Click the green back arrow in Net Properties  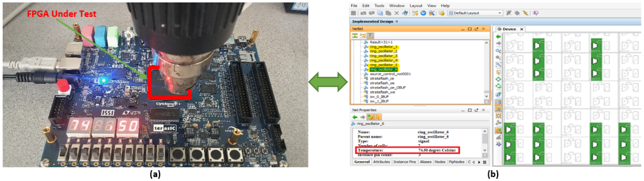point(355,117)
